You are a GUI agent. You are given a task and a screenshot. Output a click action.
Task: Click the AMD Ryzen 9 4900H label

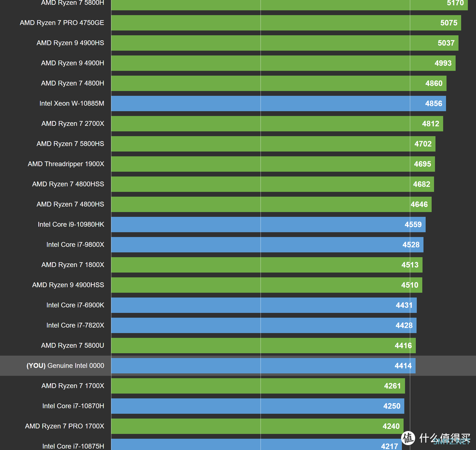(x=73, y=63)
